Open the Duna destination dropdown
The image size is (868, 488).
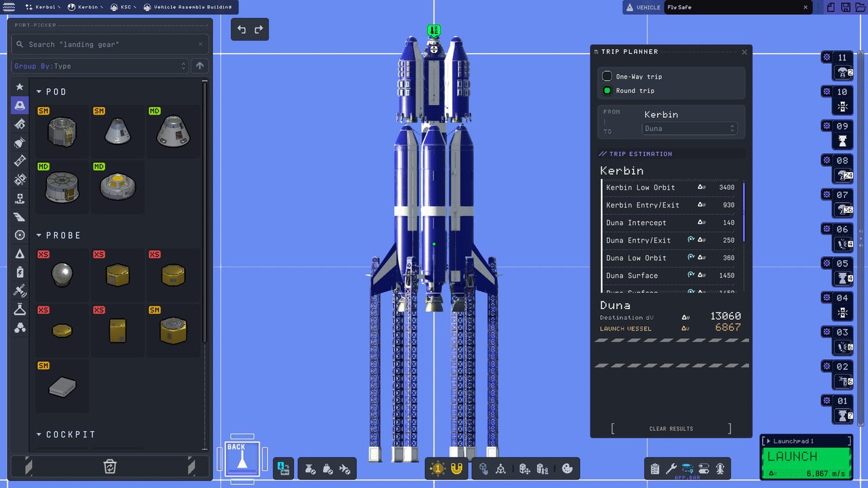[x=689, y=129]
